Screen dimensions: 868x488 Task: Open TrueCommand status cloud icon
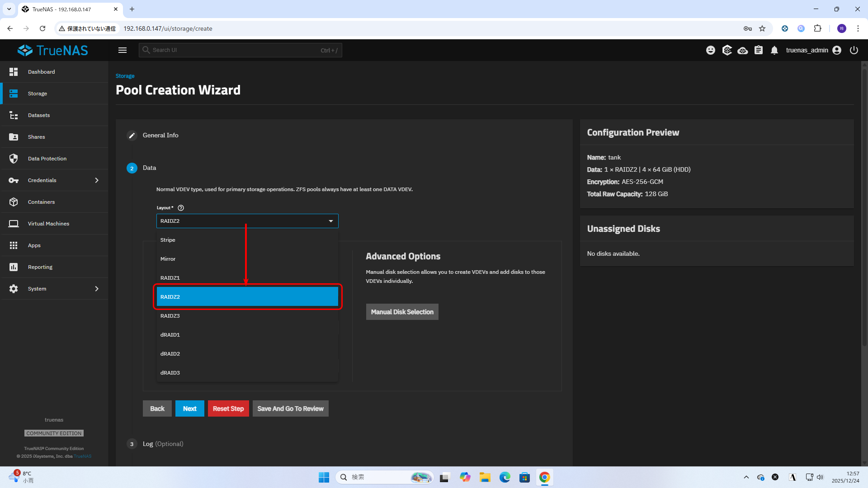click(742, 50)
